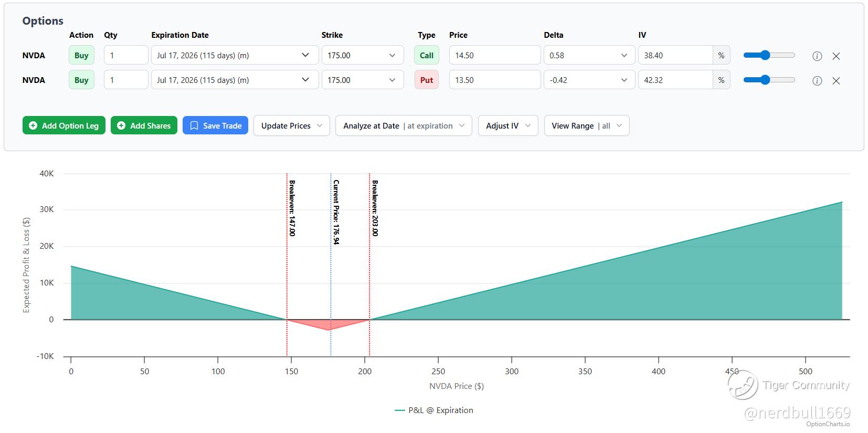Click the NVDA ticker on Put row

pos(34,80)
